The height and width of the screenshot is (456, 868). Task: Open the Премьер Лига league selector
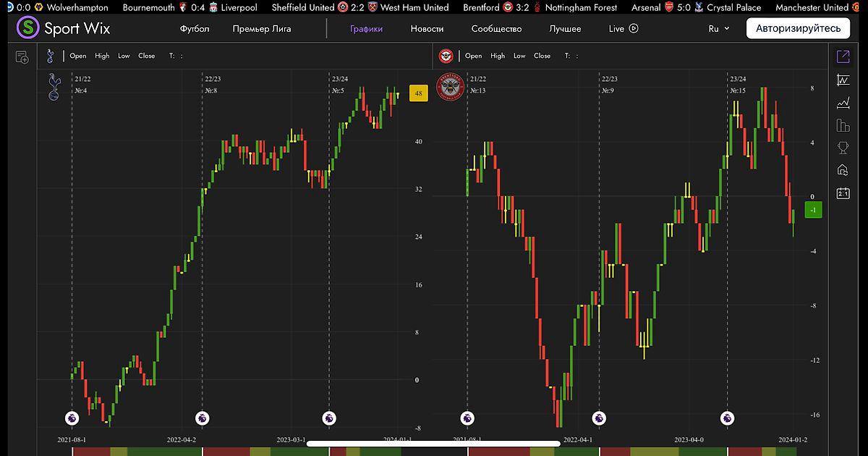262,29
